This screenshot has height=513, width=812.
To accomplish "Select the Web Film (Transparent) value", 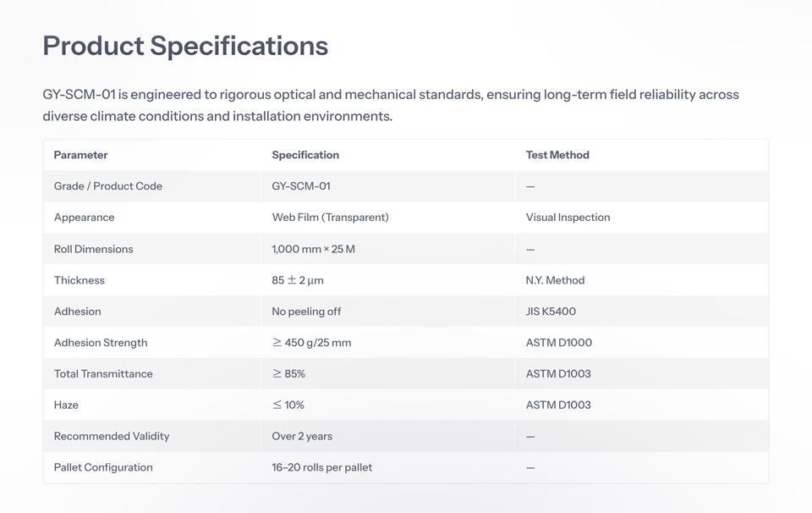I will pyautogui.click(x=330, y=218).
